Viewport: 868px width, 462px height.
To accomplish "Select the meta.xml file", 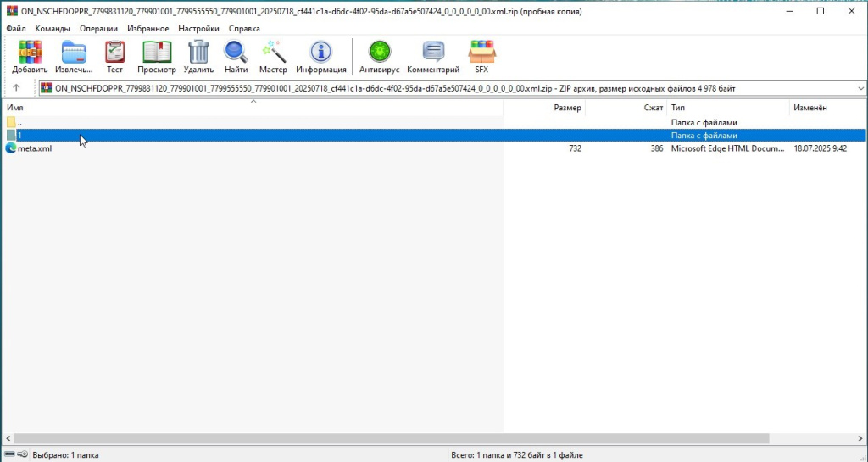I will pos(35,148).
